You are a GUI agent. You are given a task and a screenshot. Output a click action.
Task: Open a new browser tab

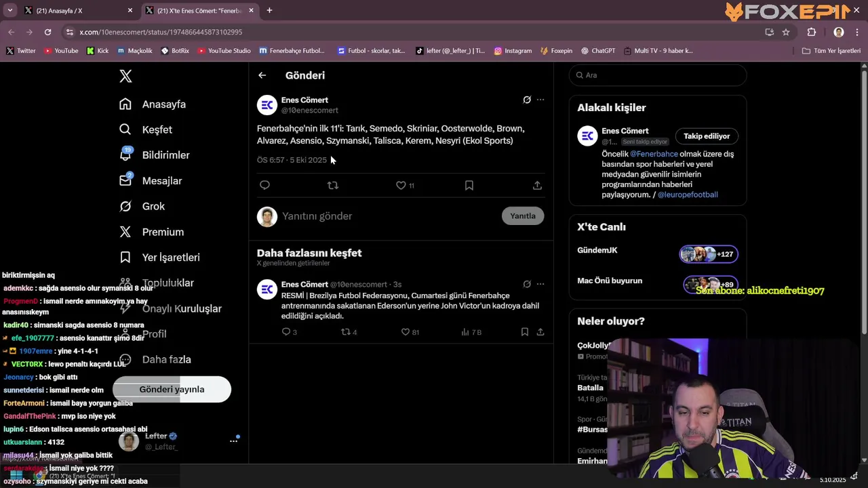pyautogui.click(x=269, y=10)
